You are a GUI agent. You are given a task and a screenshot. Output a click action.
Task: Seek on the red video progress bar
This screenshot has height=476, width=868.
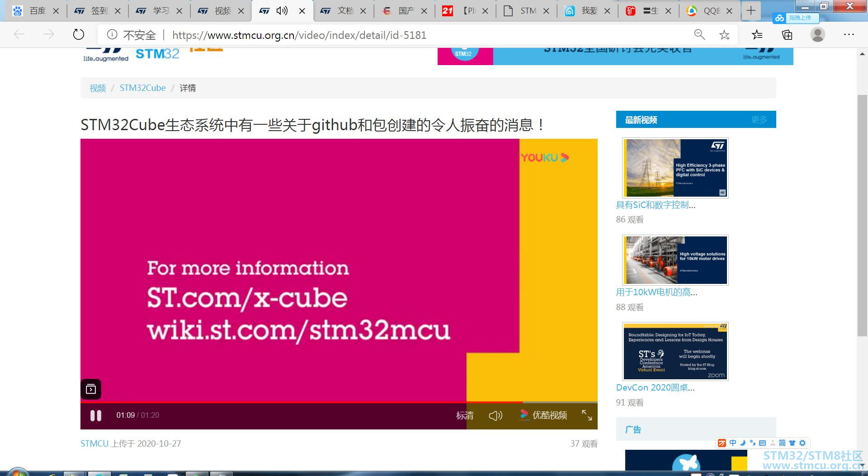pyautogui.click(x=302, y=402)
